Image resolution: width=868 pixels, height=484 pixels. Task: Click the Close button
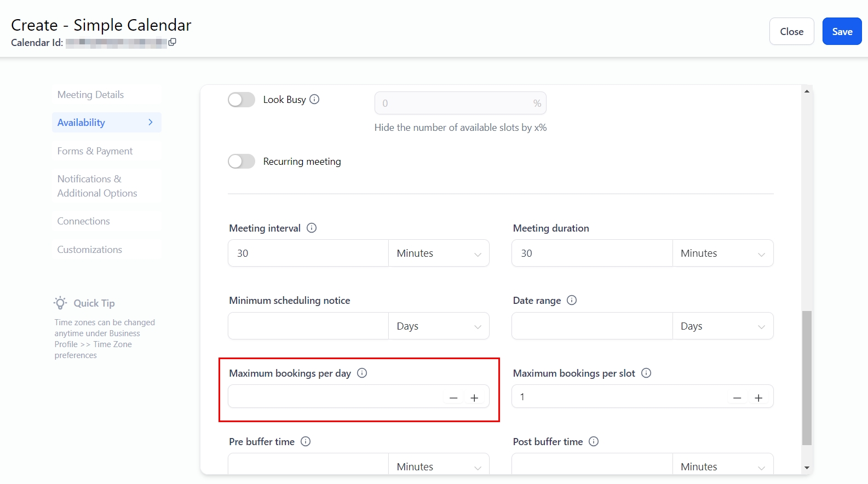tap(791, 32)
